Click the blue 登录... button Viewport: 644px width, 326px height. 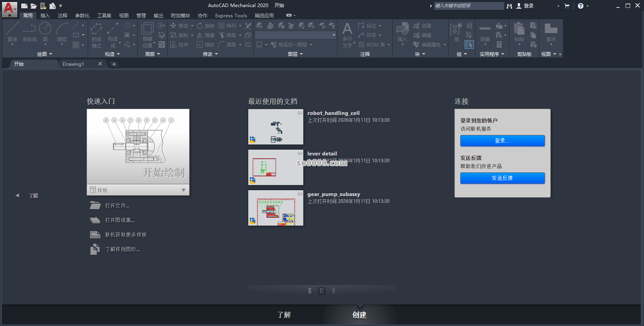[x=502, y=141]
